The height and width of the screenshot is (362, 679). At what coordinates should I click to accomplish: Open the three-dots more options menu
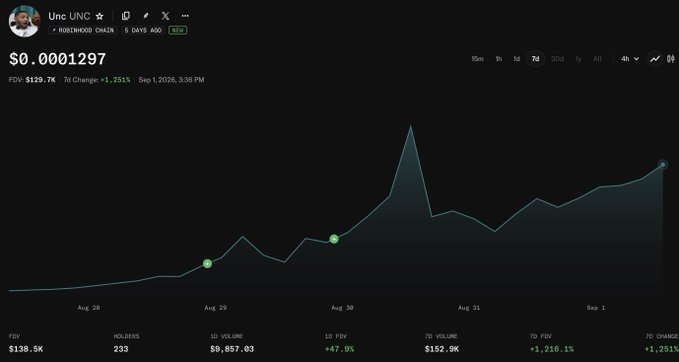185,16
